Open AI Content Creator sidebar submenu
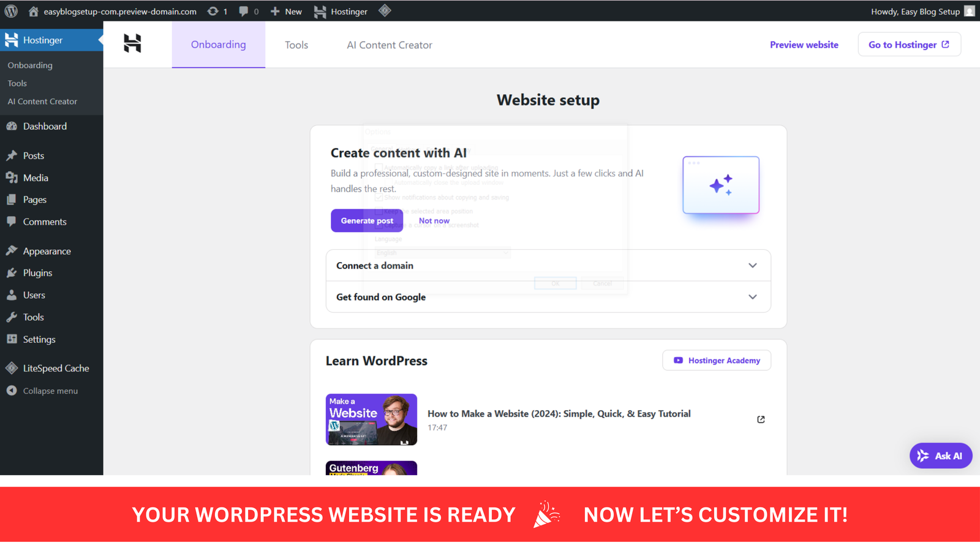980x551 pixels. pyautogui.click(x=42, y=102)
